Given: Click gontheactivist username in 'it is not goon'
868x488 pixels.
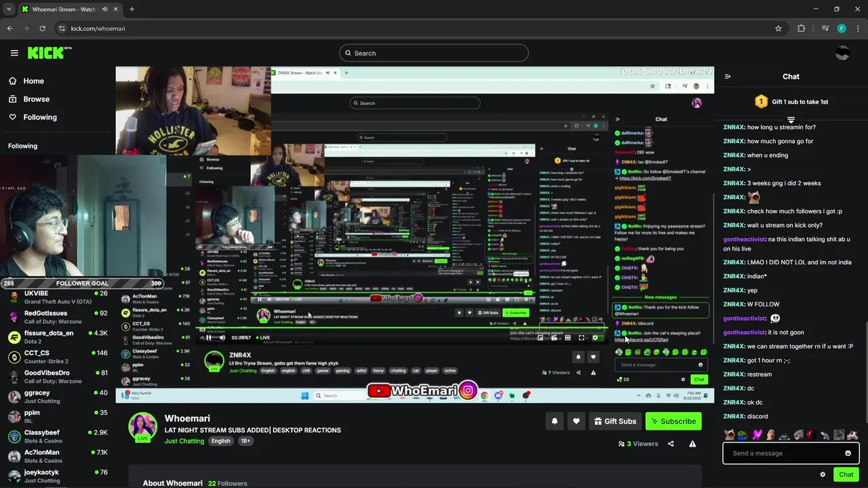Looking at the screenshot, I should pyautogui.click(x=744, y=332).
